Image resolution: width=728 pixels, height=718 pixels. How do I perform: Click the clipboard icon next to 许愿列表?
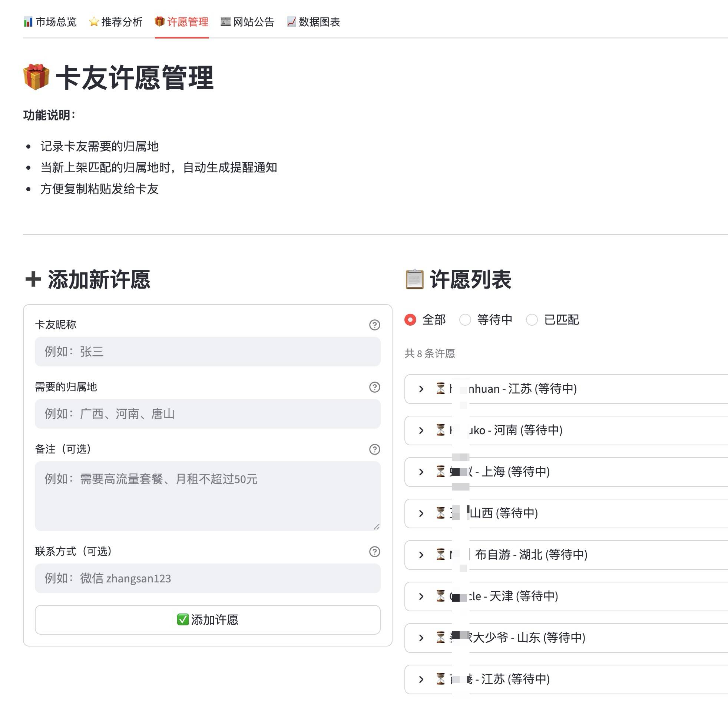414,279
